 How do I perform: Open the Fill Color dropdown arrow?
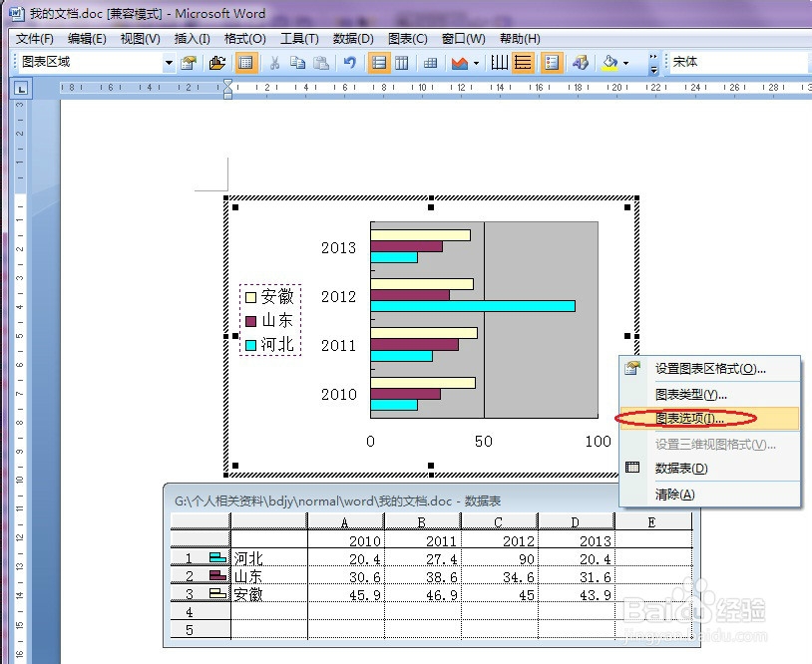click(626, 63)
